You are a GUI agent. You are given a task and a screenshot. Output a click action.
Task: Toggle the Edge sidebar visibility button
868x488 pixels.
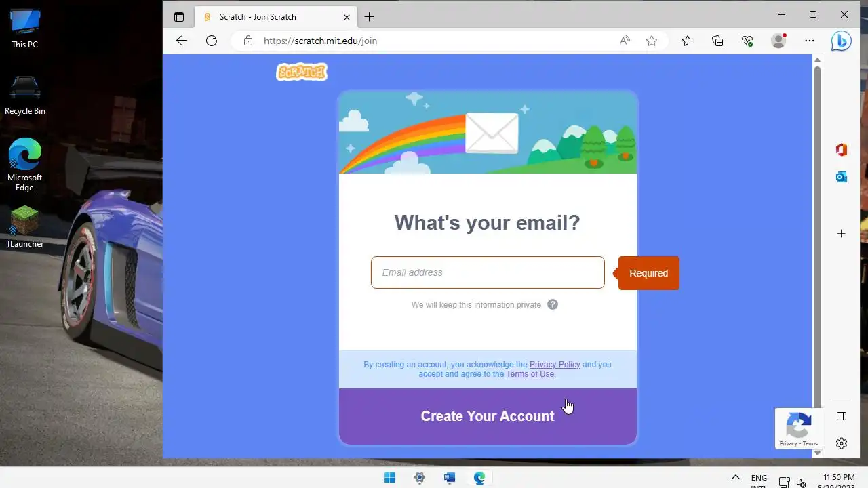[x=842, y=416]
